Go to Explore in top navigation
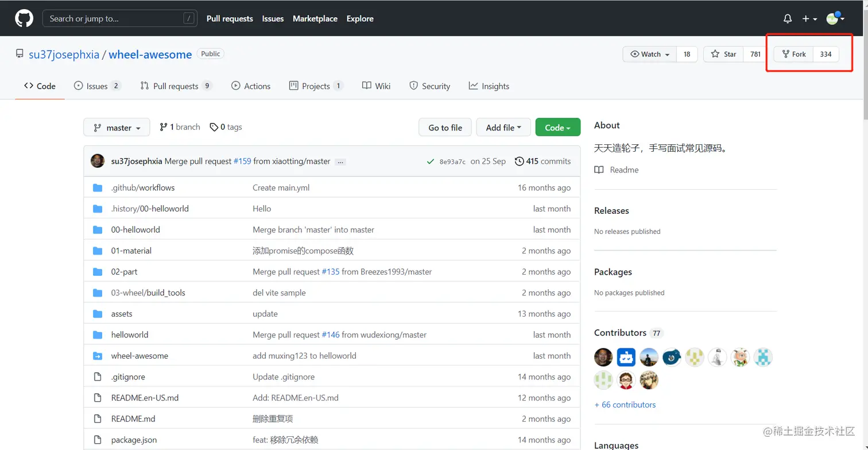The height and width of the screenshot is (450, 868). [360, 18]
